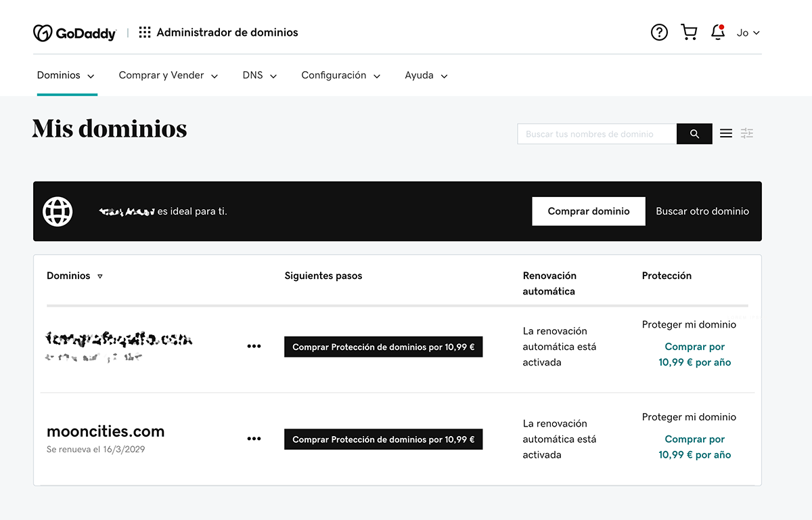The height and width of the screenshot is (520, 812).
Task: Click the domain search input field
Action: pyautogui.click(x=595, y=133)
